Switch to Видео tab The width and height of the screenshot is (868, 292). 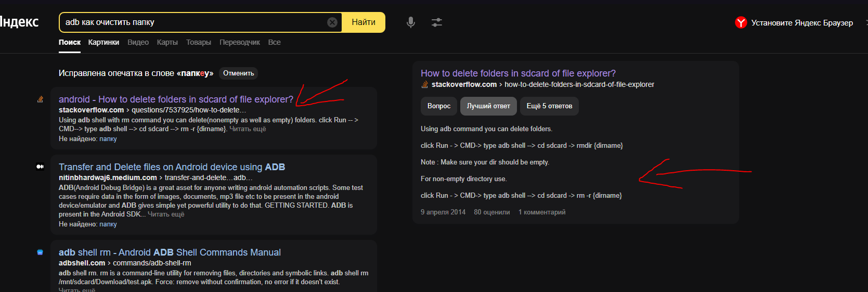coord(138,42)
